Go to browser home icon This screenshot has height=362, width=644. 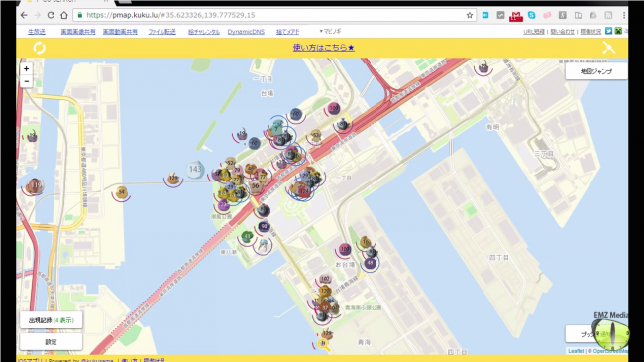(64, 15)
